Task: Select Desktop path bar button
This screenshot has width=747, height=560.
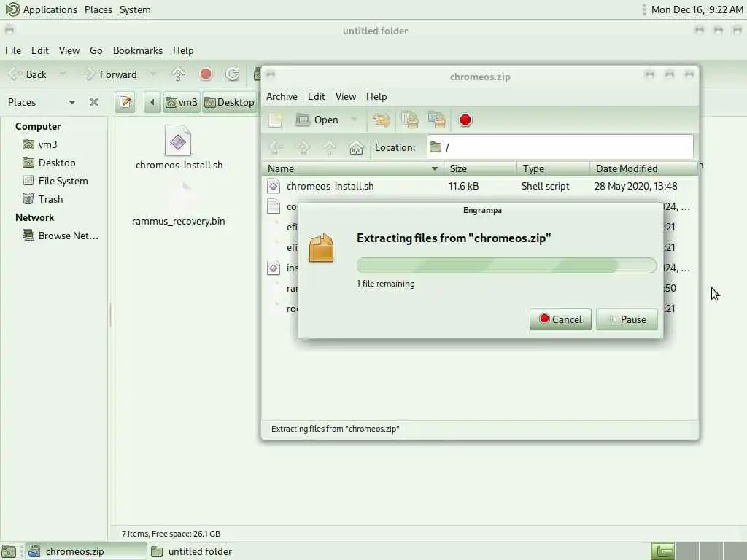Action: (x=230, y=102)
